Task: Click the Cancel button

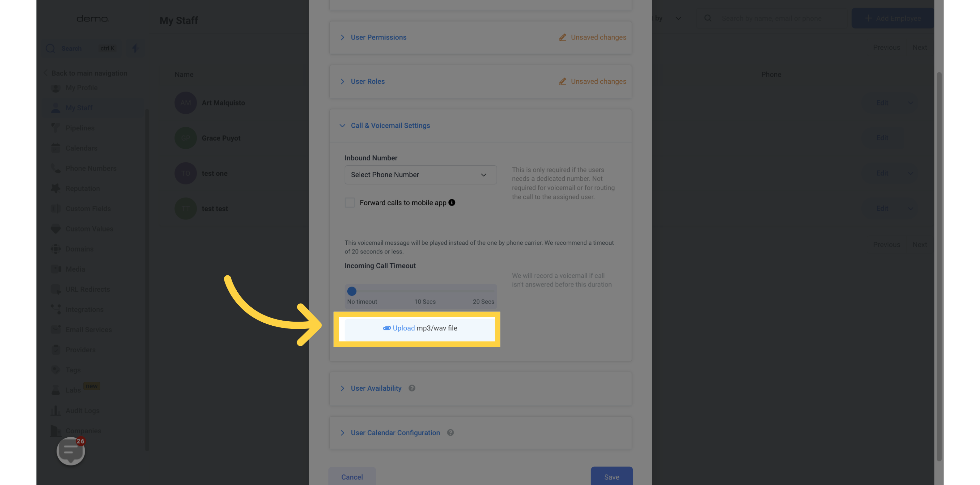Action: [x=352, y=477]
